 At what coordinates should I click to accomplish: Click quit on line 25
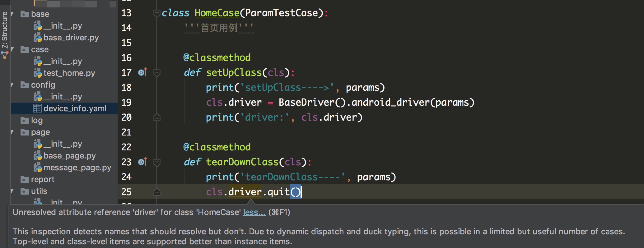point(278,192)
